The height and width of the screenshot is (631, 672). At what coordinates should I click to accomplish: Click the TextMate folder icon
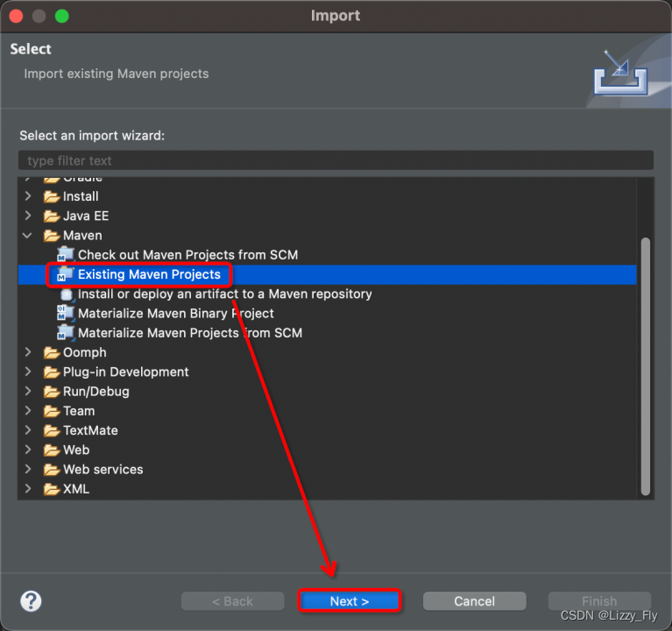(x=52, y=430)
